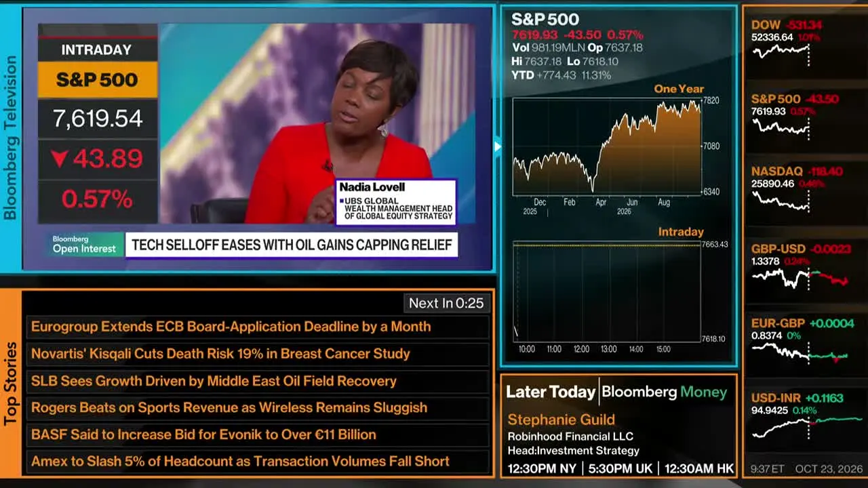Click the S&P 500 orange label in intraday box
The image size is (868, 488).
[98, 80]
